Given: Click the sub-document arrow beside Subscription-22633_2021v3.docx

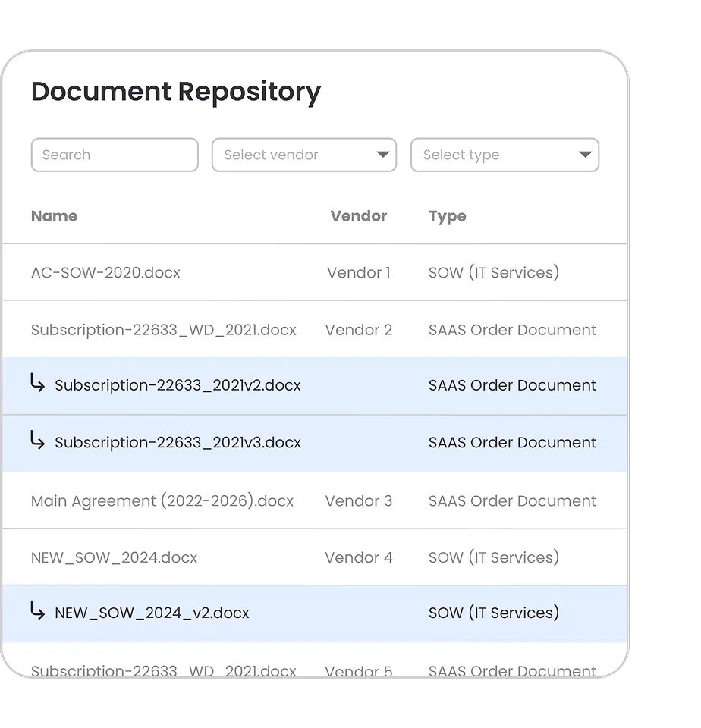Looking at the screenshot, I should (x=38, y=440).
